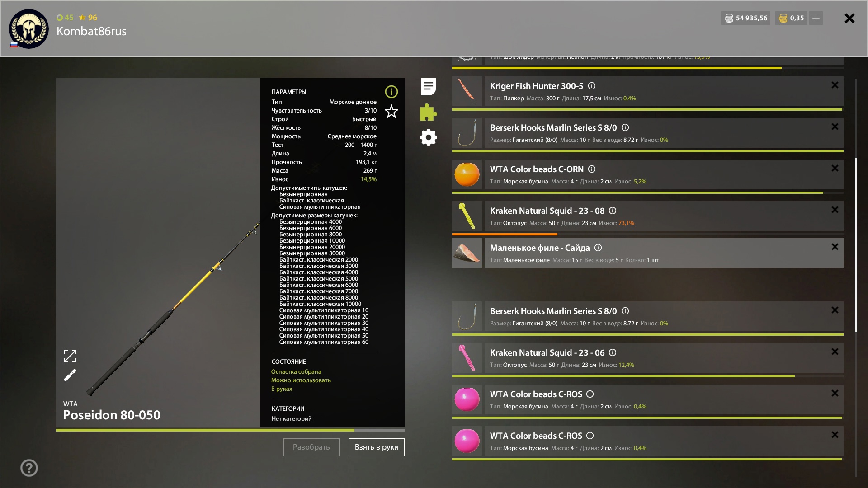The height and width of the screenshot is (488, 868).
Task: Show info for Kraken Natural Squid 23-08
Action: pyautogui.click(x=613, y=211)
